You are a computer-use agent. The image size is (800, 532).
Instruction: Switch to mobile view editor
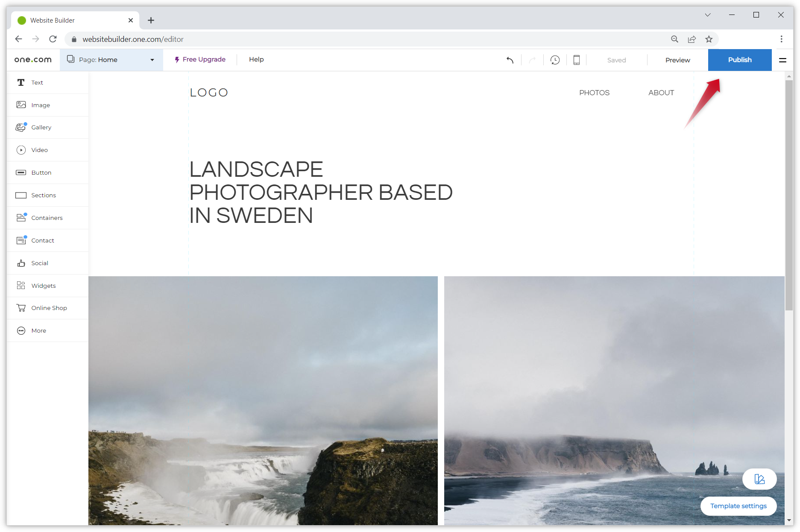pos(577,60)
